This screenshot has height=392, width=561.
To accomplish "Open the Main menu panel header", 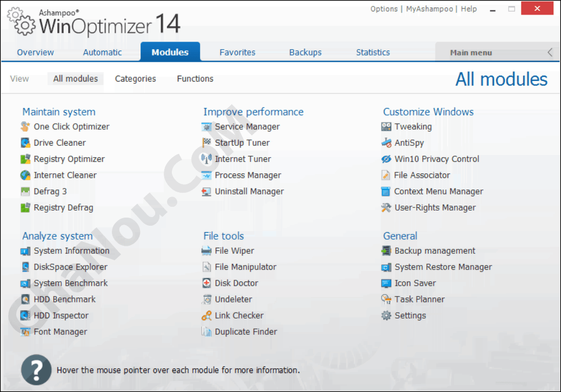I will tap(471, 53).
